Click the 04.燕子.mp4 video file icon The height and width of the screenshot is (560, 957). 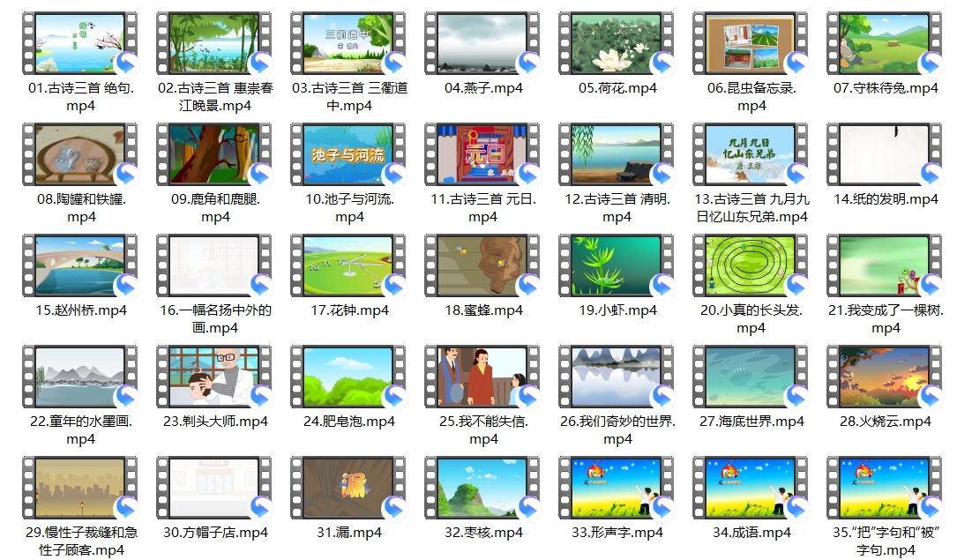[x=482, y=42]
